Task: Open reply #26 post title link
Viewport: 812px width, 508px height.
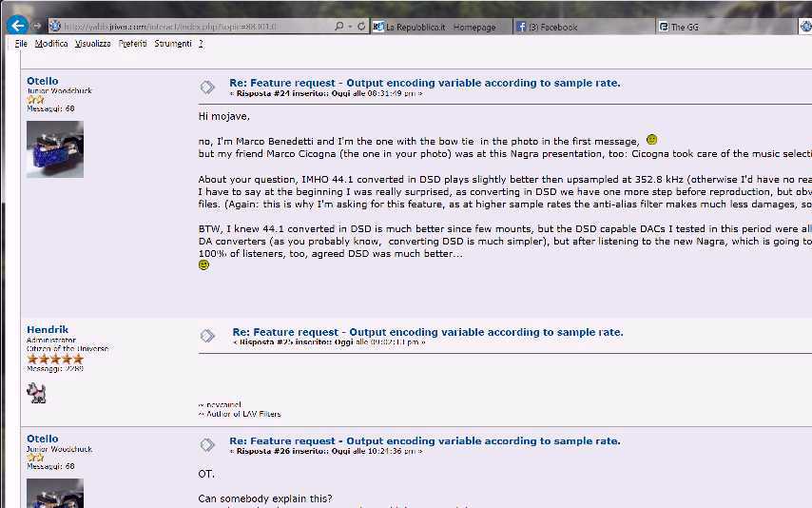Action: [425, 441]
